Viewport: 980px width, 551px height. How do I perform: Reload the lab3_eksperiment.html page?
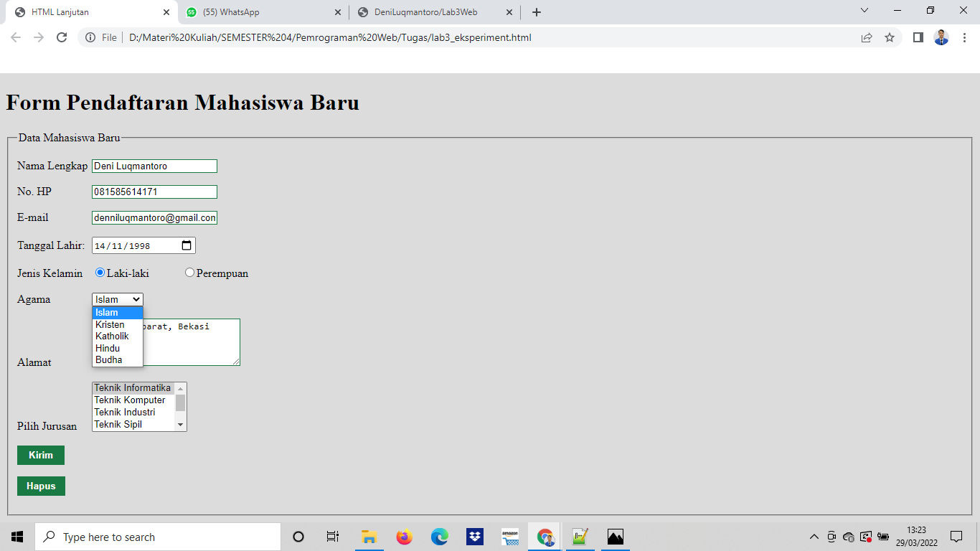[64, 37]
